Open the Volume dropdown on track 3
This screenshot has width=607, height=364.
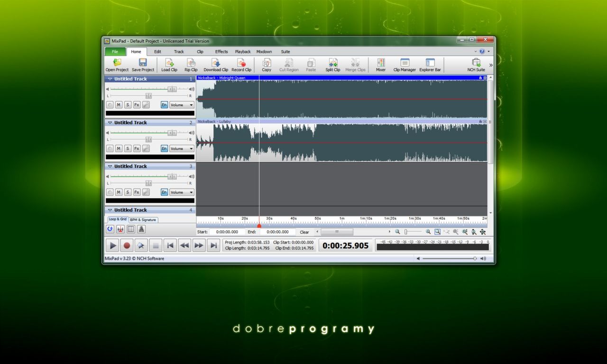point(182,192)
